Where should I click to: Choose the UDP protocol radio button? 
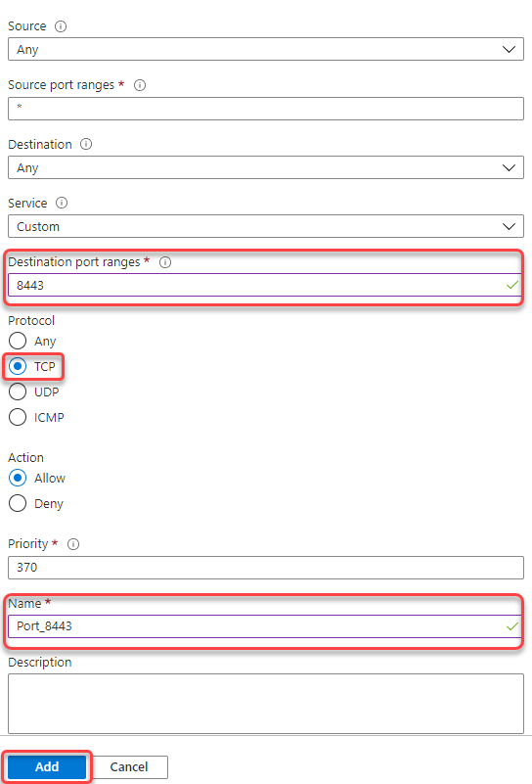pos(18,392)
